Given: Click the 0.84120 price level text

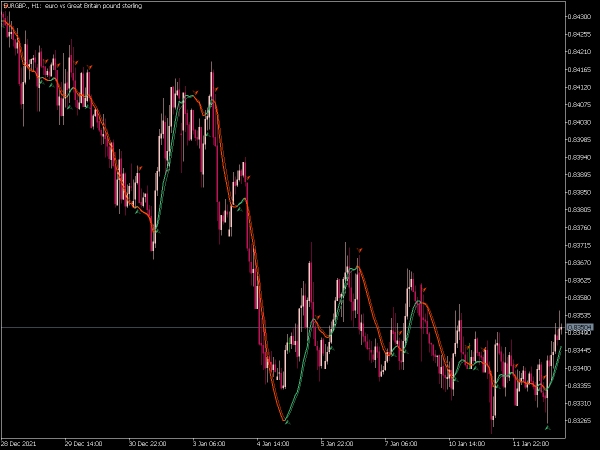Looking at the screenshot, I should pyautogui.click(x=579, y=87).
